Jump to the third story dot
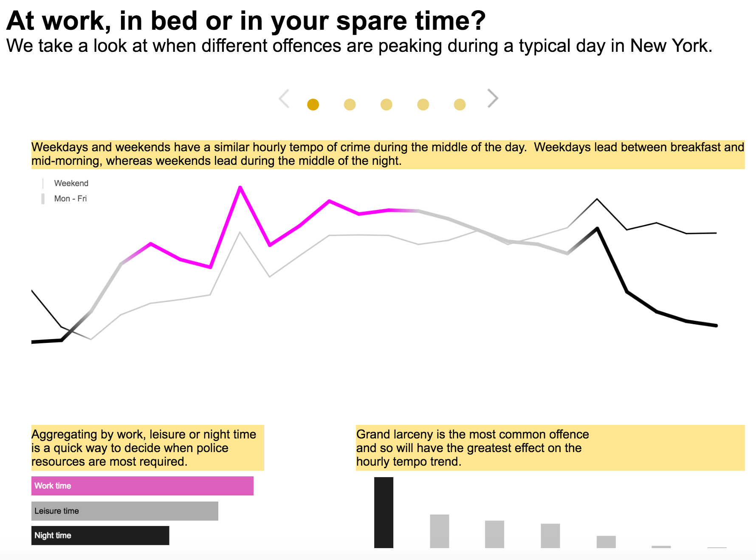 (x=386, y=105)
